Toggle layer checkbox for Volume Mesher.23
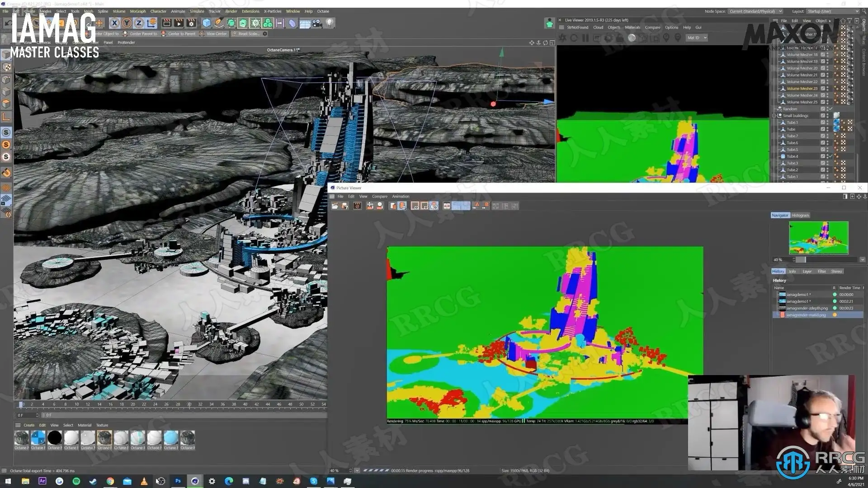 [x=823, y=89]
